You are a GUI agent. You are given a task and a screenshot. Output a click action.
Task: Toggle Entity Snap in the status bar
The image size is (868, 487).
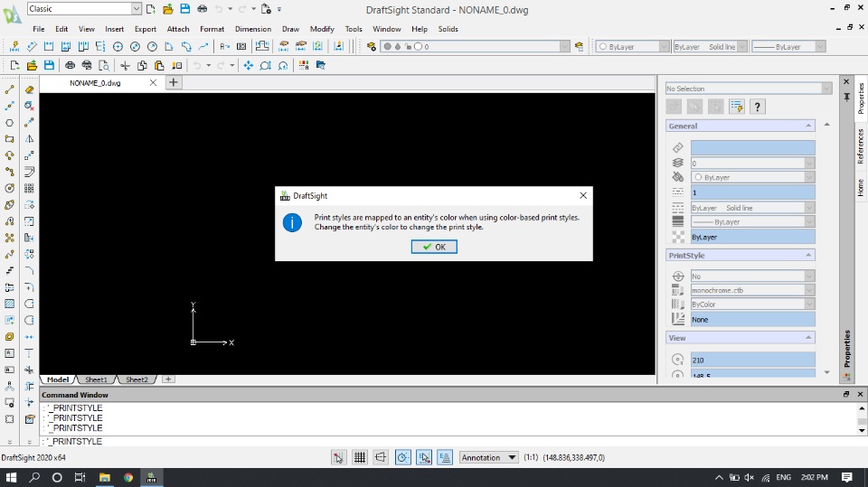point(424,457)
